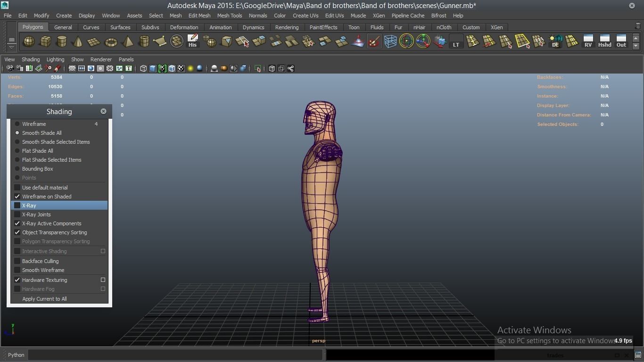
Task: Click the polygon pipe shelf icon
Action: click(144, 41)
